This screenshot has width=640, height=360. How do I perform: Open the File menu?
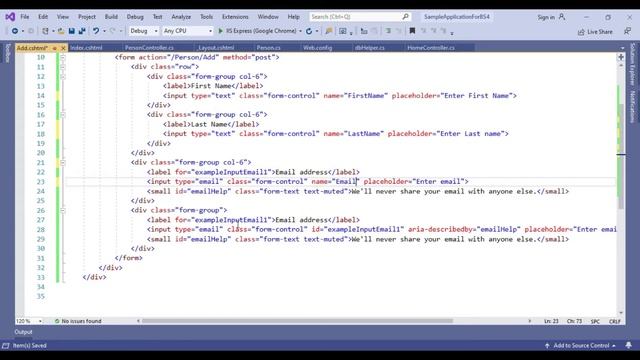[25, 17]
